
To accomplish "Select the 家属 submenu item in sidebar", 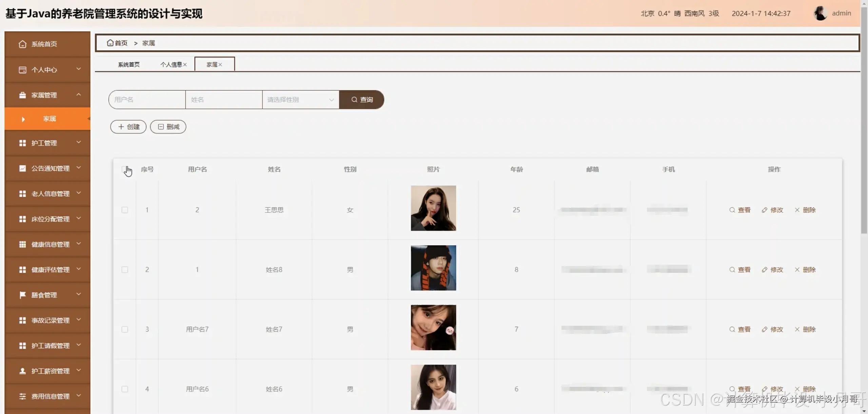I will pyautogui.click(x=50, y=119).
